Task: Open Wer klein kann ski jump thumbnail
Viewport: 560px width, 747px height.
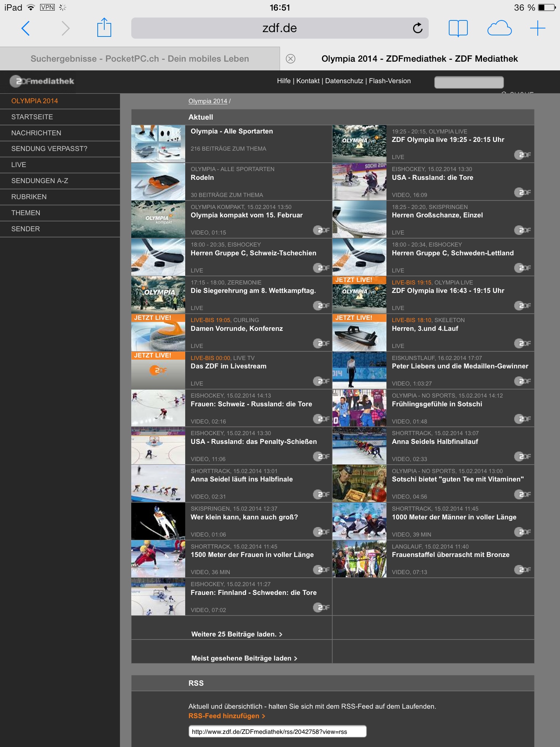Action: [158, 521]
